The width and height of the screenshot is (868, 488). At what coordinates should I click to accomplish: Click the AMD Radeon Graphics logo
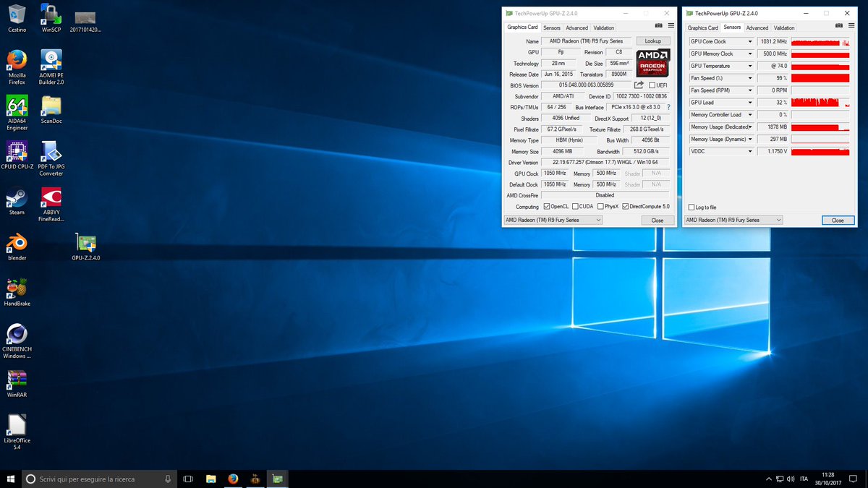coord(653,63)
